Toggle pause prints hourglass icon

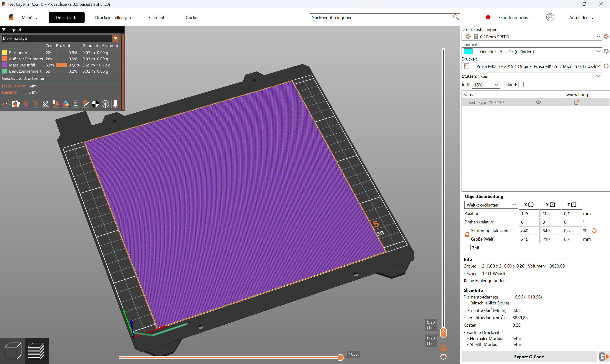click(x=76, y=104)
